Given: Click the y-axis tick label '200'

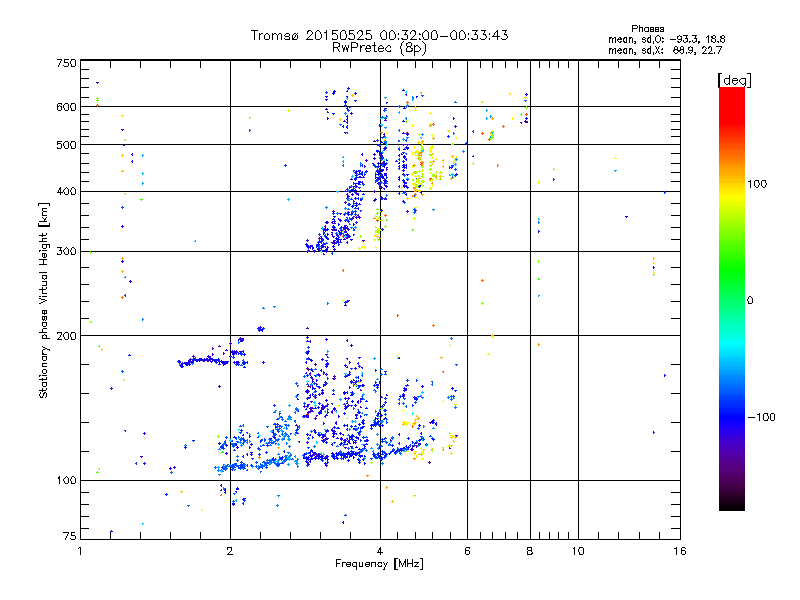Looking at the screenshot, I should (x=66, y=336).
